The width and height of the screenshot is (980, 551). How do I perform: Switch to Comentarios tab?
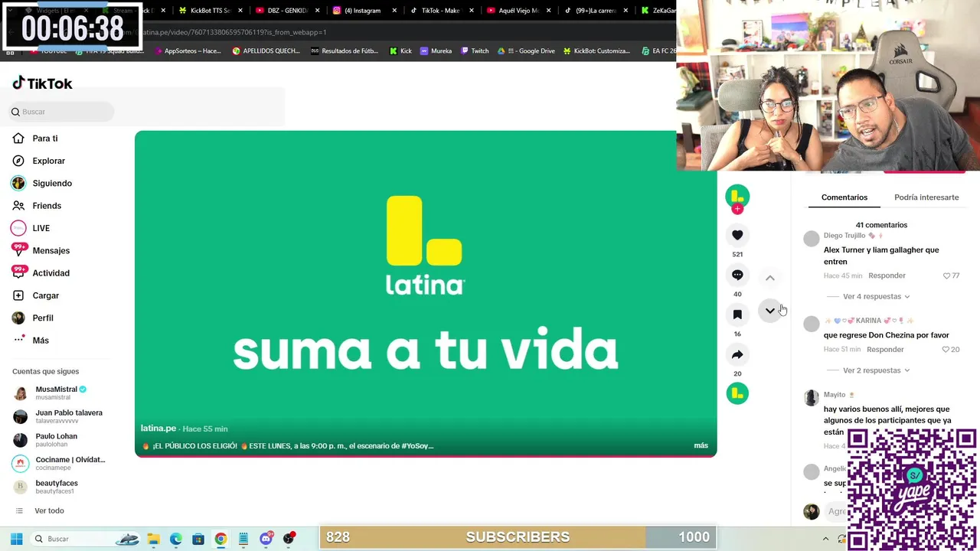point(844,197)
